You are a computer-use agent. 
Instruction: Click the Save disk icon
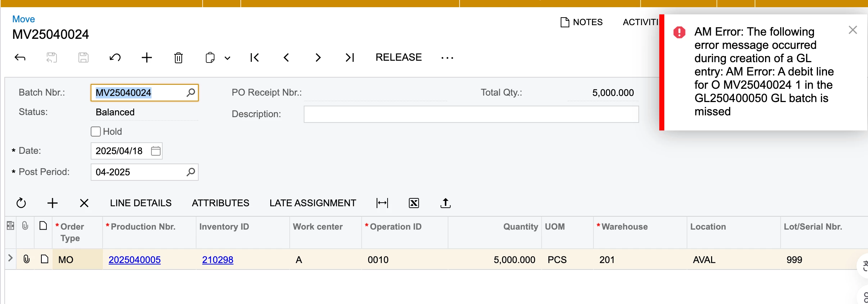[83, 57]
